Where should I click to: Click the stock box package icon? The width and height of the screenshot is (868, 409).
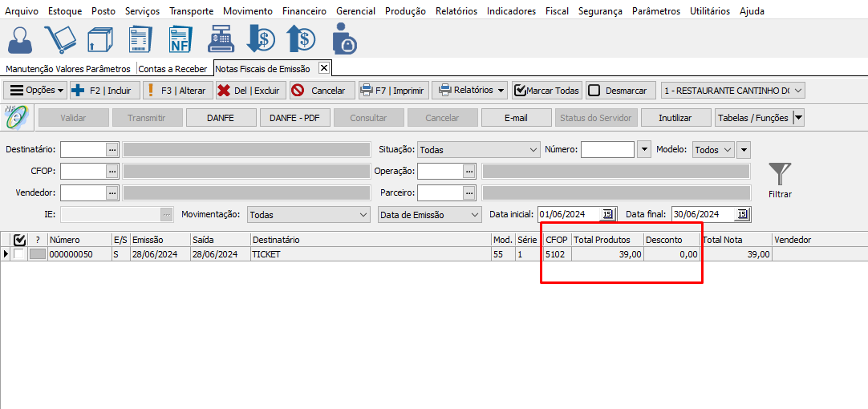click(x=100, y=38)
